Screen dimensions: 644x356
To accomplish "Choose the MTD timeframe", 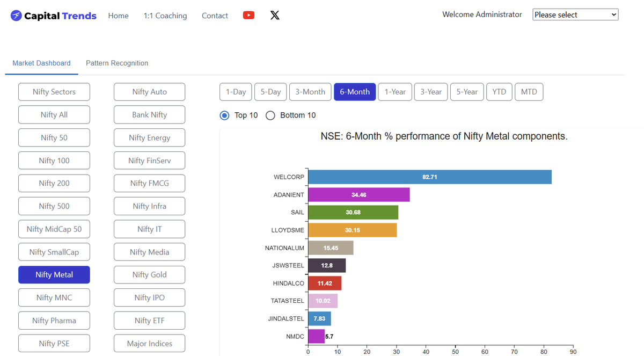I will coord(529,92).
